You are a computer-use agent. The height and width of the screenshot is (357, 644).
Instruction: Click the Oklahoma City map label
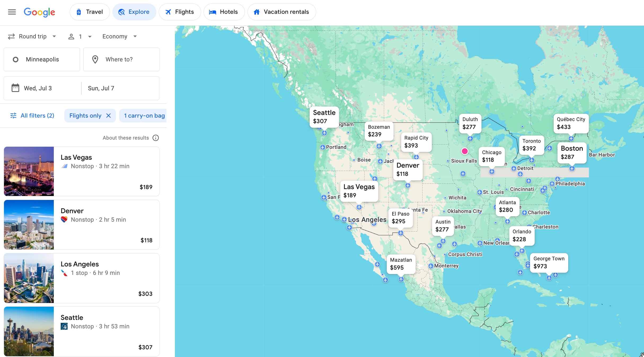[x=465, y=211]
